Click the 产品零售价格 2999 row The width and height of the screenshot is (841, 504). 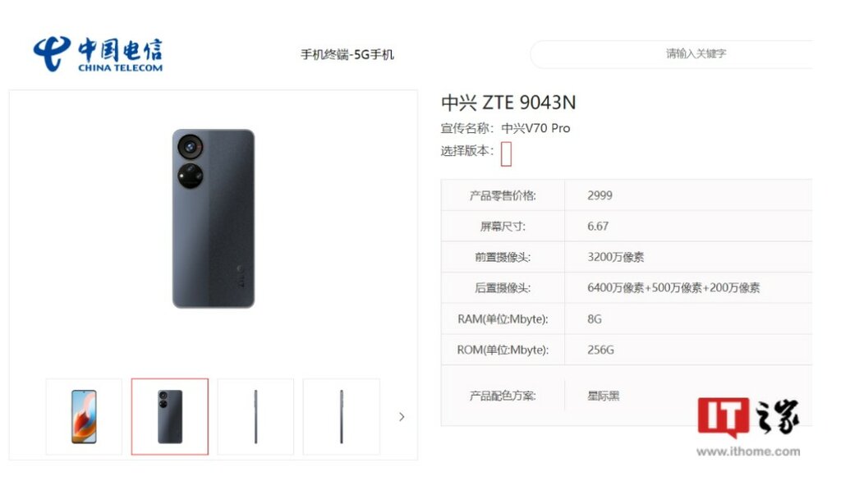pyautogui.click(x=627, y=195)
